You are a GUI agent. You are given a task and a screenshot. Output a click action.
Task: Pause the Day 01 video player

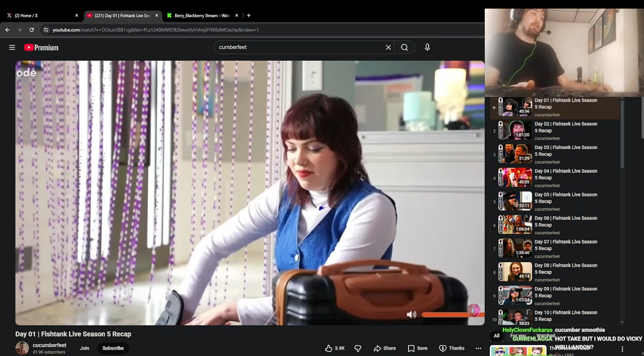pyautogui.click(x=250, y=193)
